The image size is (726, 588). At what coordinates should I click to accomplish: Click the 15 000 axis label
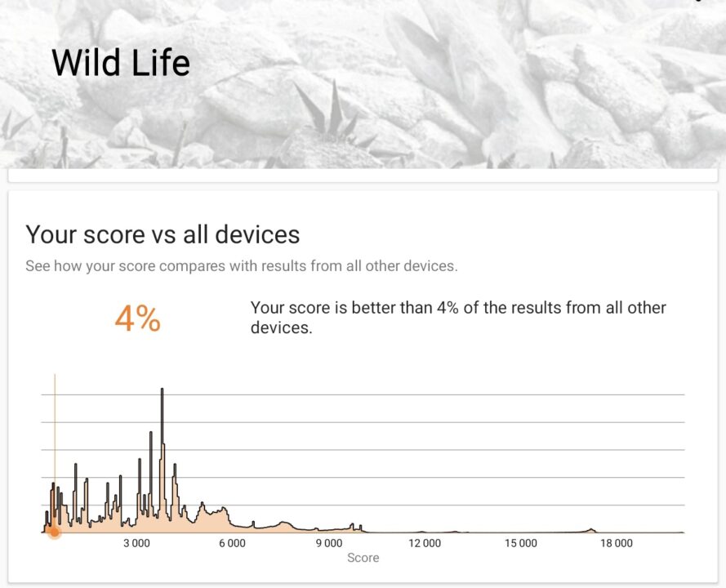[x=521, y=543]
